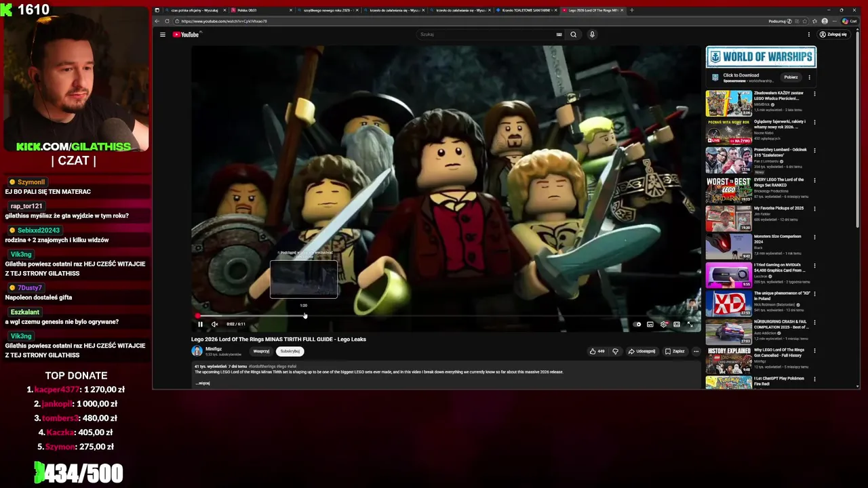This screenshot has width=868, height=488.
Task: Open YouTube three-dot settings menu
Action: (808, 35)
